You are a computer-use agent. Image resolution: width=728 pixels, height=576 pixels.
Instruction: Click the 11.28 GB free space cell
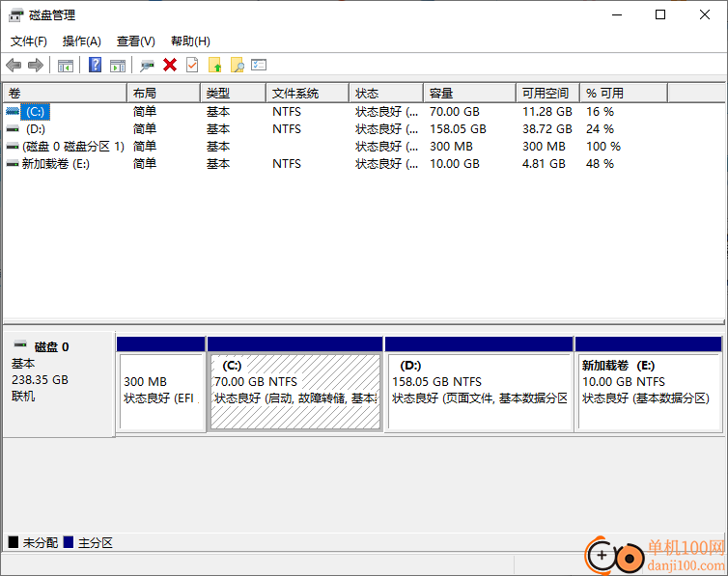[546, 112]
